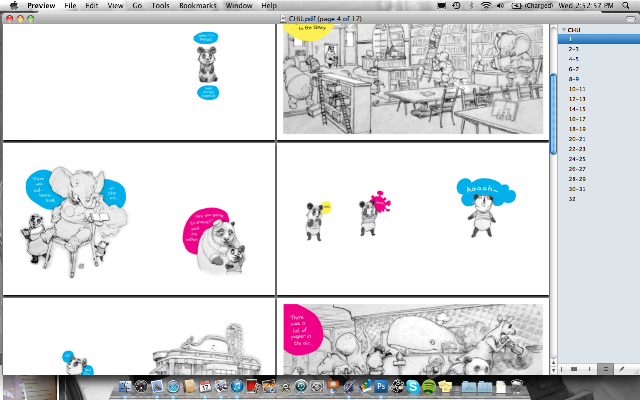Click the Aaaah panda page thumbnail
640x400 pixels.
tap(413, 218)
